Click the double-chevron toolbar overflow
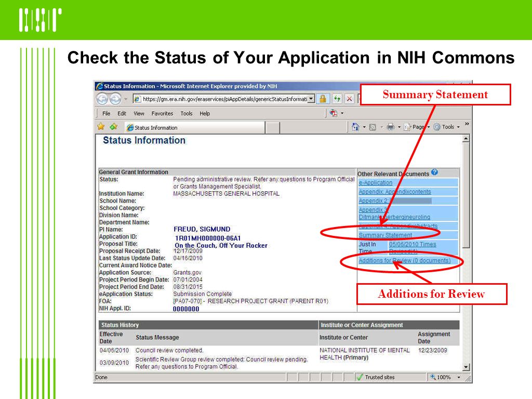 click(x=467, y=124)
